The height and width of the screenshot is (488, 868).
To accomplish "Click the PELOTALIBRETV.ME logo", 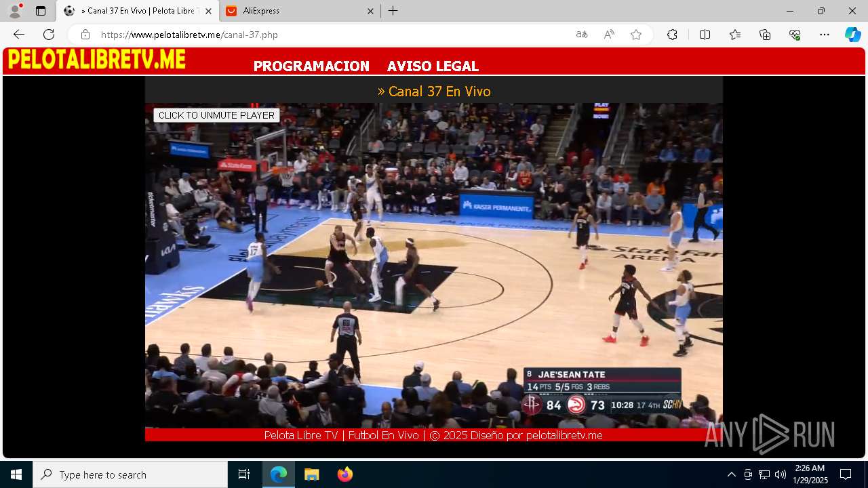I will 97,60.
